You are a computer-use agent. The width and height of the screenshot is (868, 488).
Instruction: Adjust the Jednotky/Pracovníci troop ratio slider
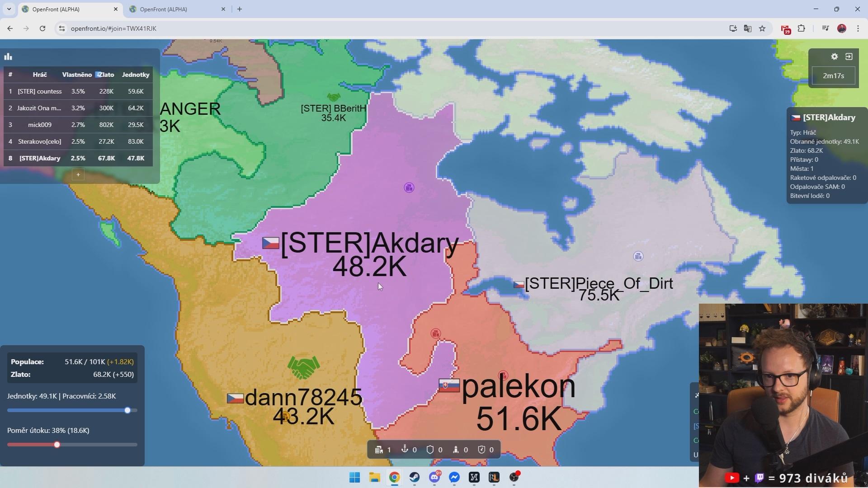pos(72,410)
